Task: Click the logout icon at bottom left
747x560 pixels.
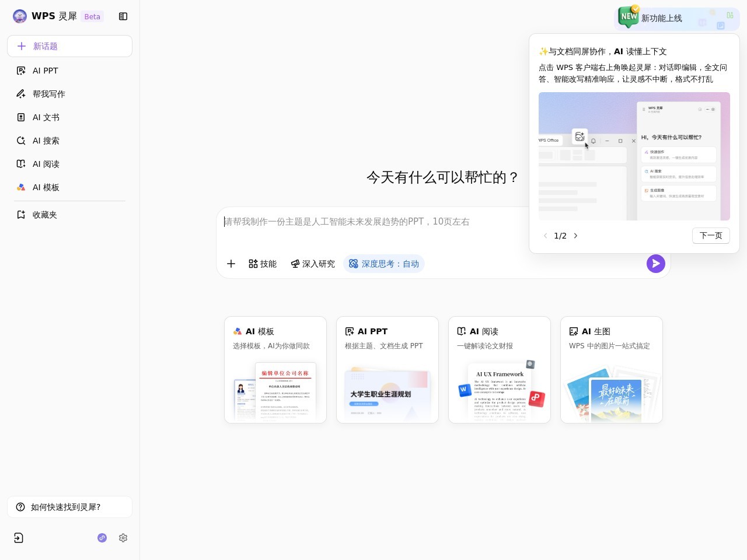Action: [19, 538]
